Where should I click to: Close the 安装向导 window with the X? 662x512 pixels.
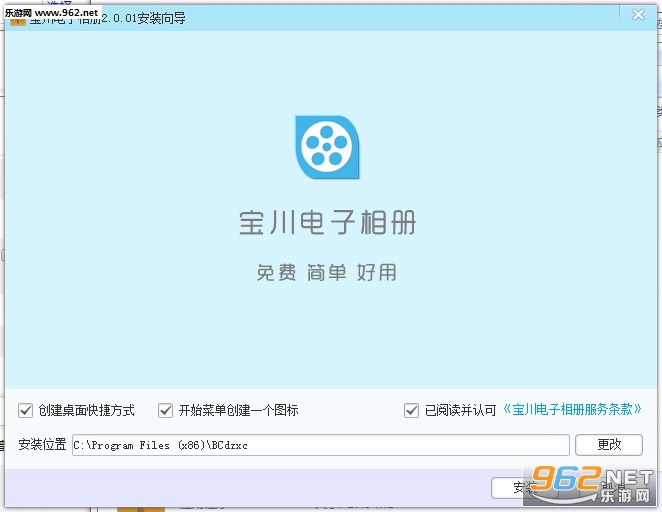[x=638, y=15]
